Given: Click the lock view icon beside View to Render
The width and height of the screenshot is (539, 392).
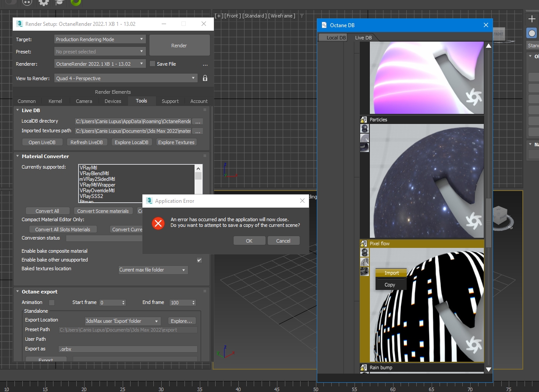Looking at the screenshot, I should [x=205, y=78].
